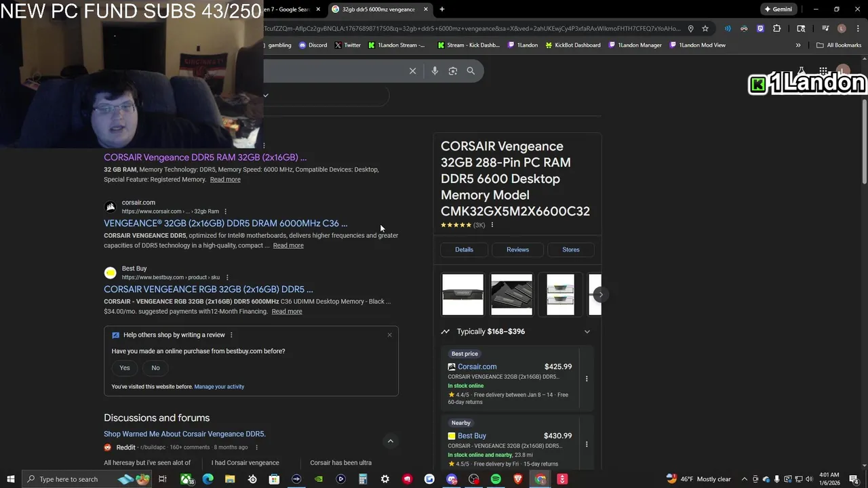Dismiss the 'Help others shop' review card

click(x=389, y=335)
